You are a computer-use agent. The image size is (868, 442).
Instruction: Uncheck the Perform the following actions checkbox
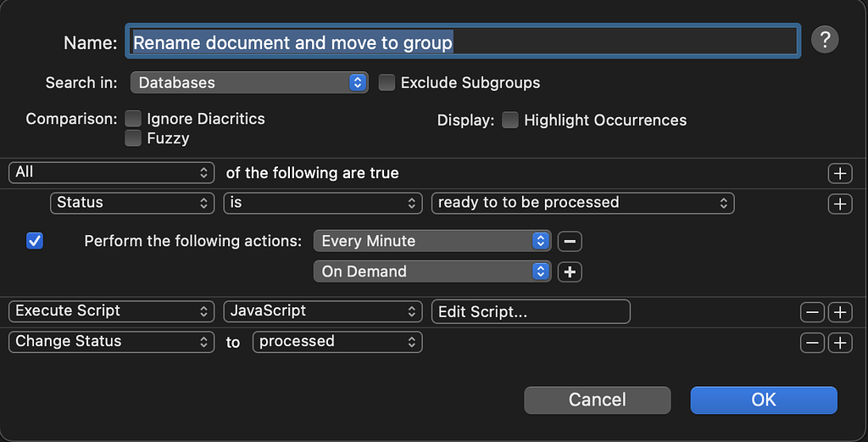pyautogui.click(x=35, y=241)
